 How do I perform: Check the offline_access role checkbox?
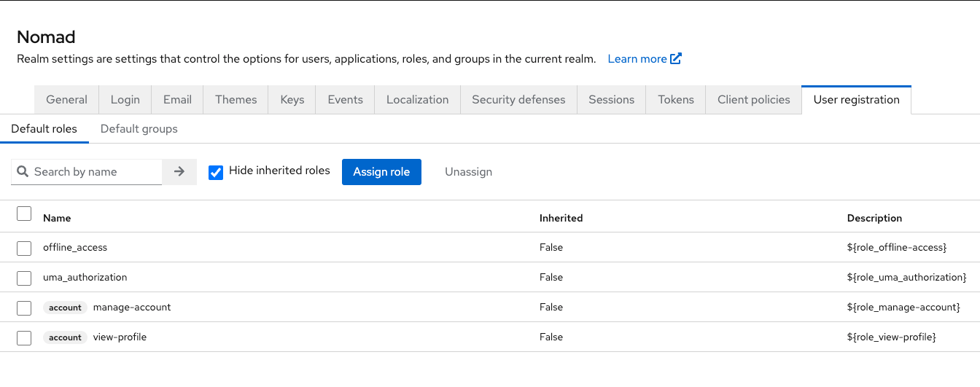(24, 248)
